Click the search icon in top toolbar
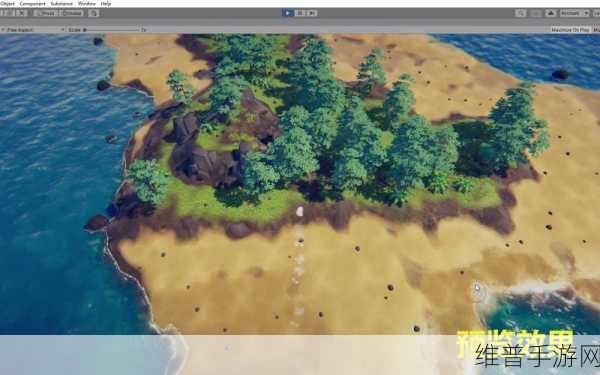Viewport: 600px width, 375px height. 521,13
